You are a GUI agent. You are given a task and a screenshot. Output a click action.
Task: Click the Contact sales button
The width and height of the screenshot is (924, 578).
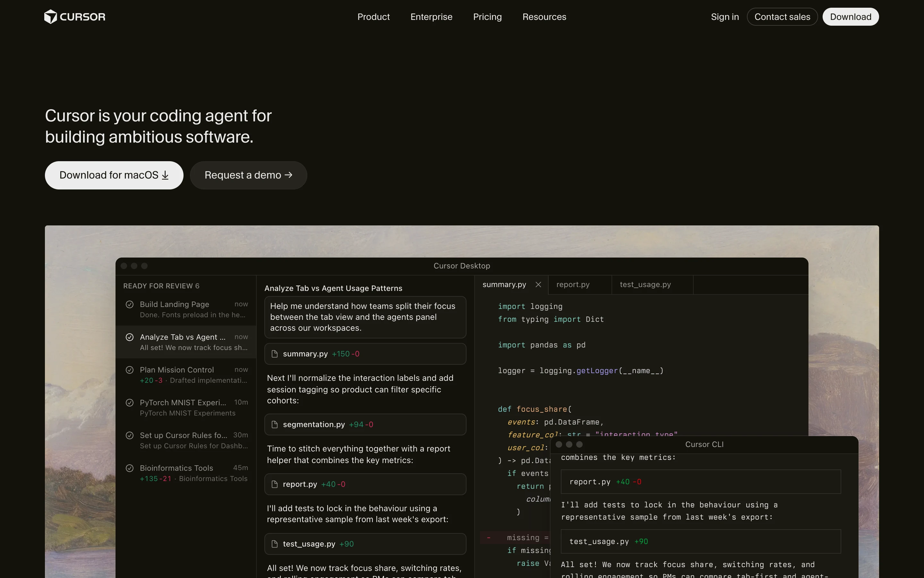tap(782, 17)
